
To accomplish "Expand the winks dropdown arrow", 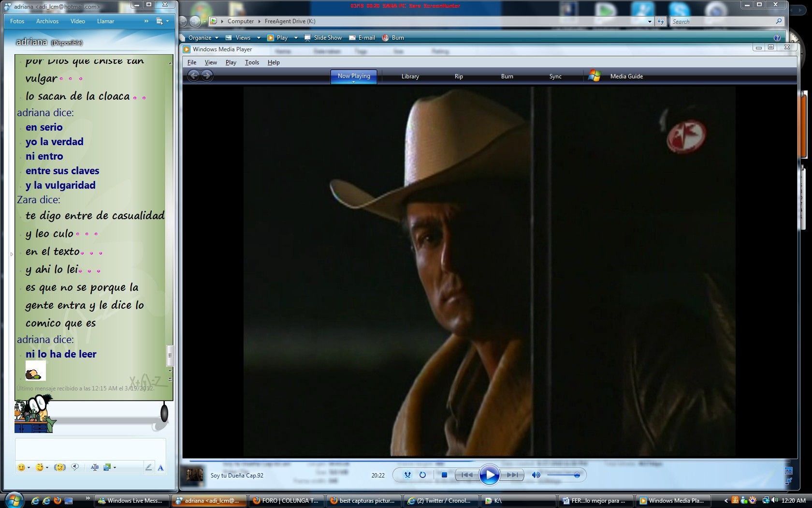I will point(47,467).
